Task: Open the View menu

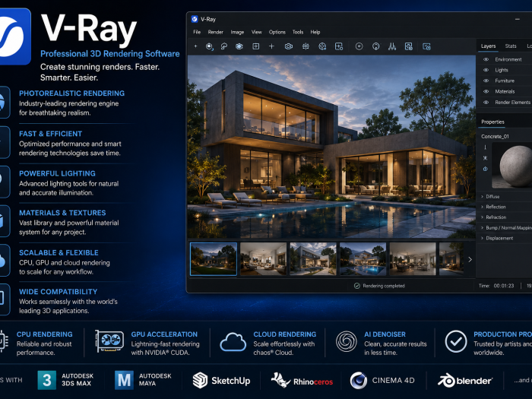Action: 257,32
